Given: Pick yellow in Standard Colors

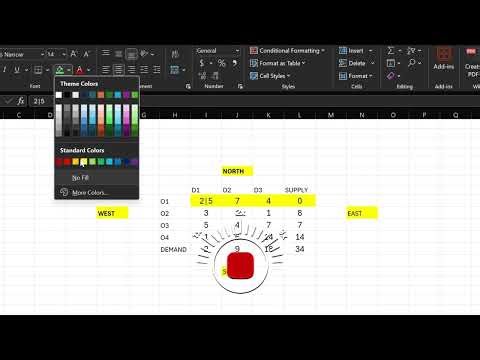Looking at the screenshot, I should 84,162.
